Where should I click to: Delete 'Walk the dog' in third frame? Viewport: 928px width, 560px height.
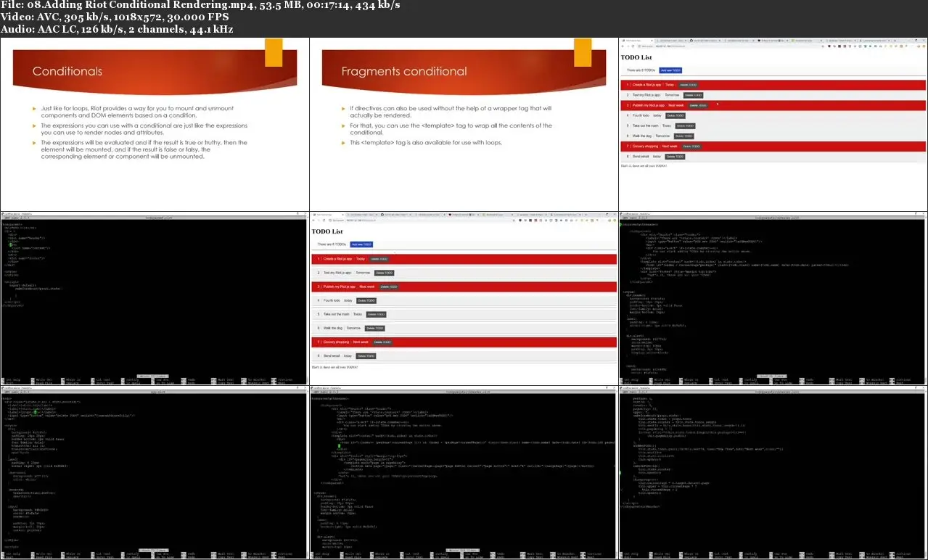pos(684,136)
